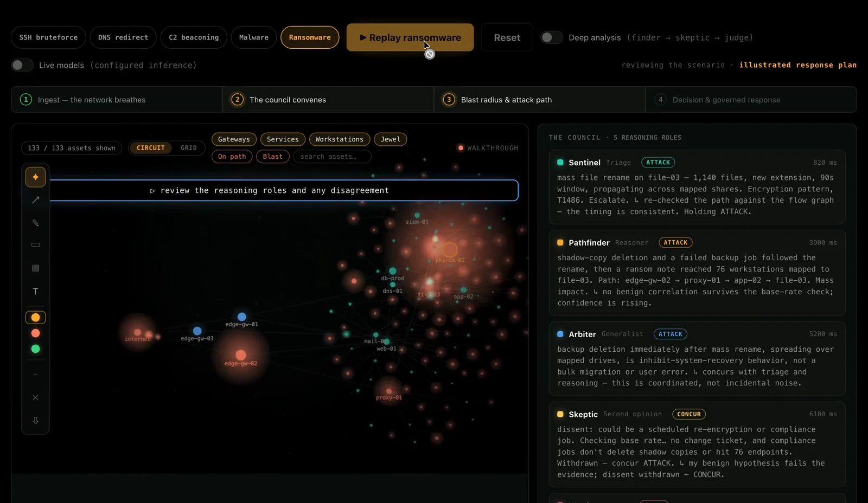Image resolution: width=868 pixels, height=503 pixels.
Task: Select the C2 beaconing scenario
Action: (x=194, y=37)
